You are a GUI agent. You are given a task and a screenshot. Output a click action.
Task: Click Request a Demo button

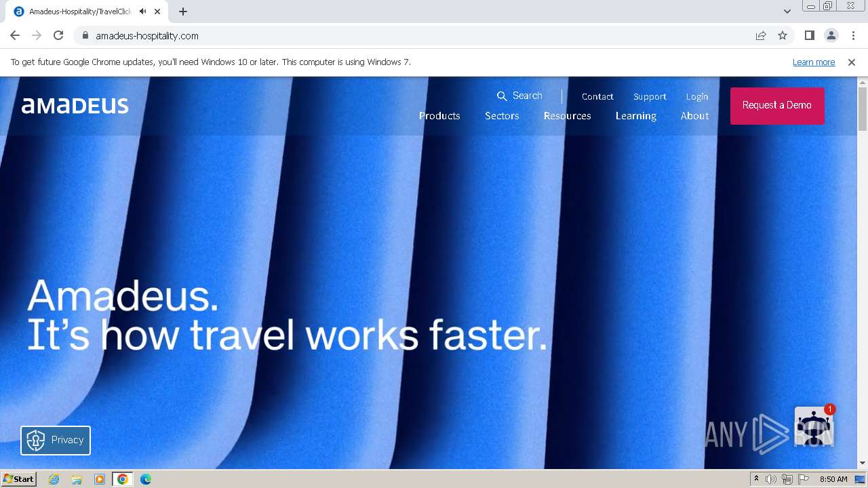click(777, 106)
